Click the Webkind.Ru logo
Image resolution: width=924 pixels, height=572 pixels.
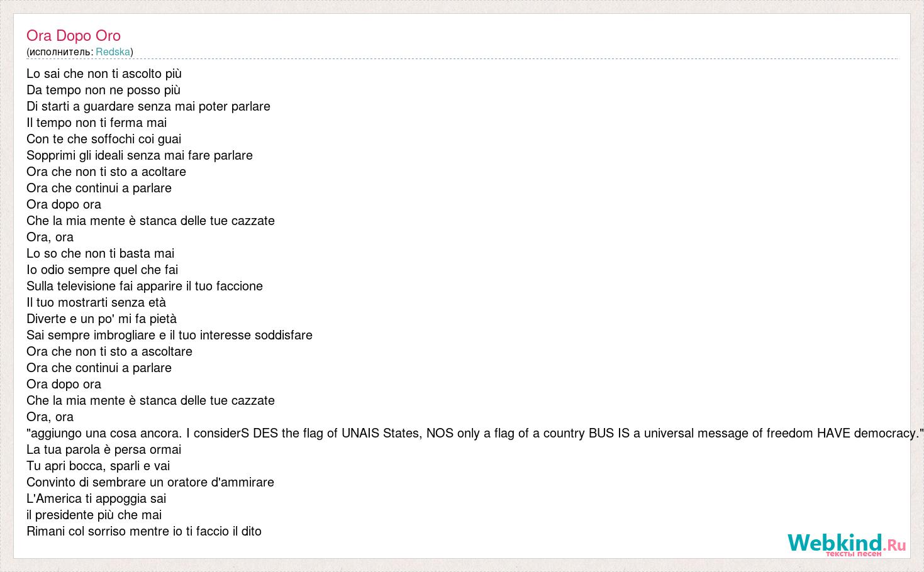pyautogui.click(x=847, y=544)
